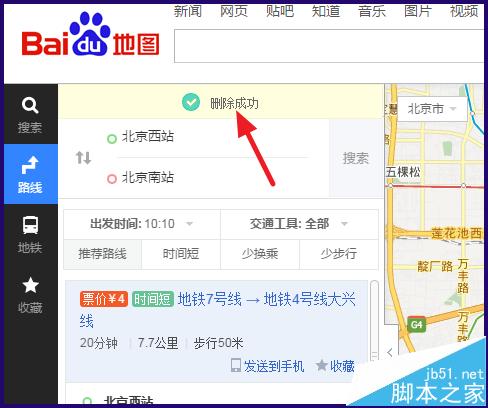This screenshot has height=408, width=488.
Task: Click the 删除成功 notification text
Action: pos(234,103)
